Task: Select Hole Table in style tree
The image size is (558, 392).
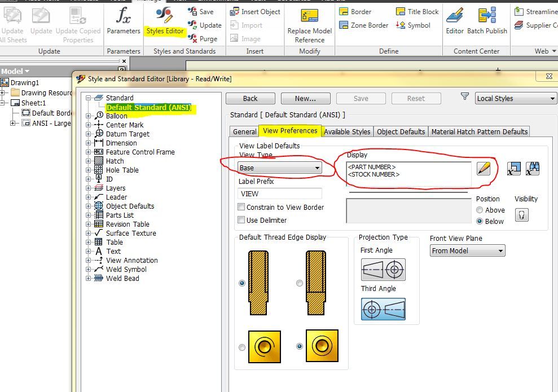Action: pyautogui.click(x=122, y=170)
